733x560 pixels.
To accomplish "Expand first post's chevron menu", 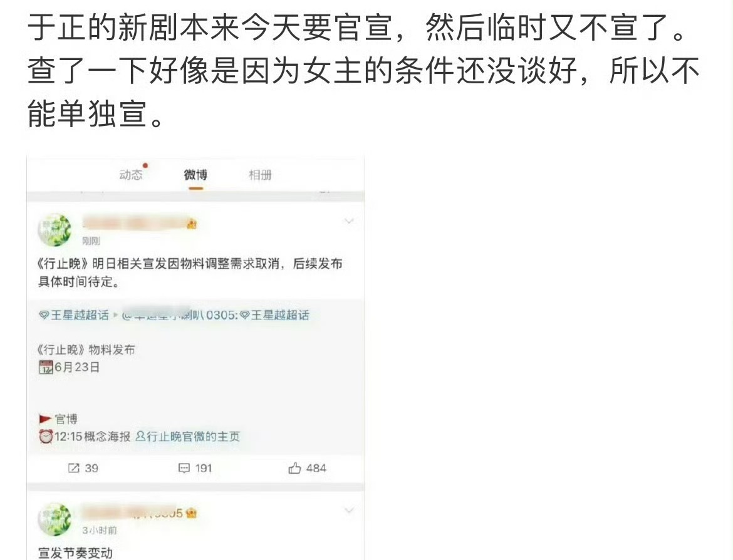I will point(349,221).
